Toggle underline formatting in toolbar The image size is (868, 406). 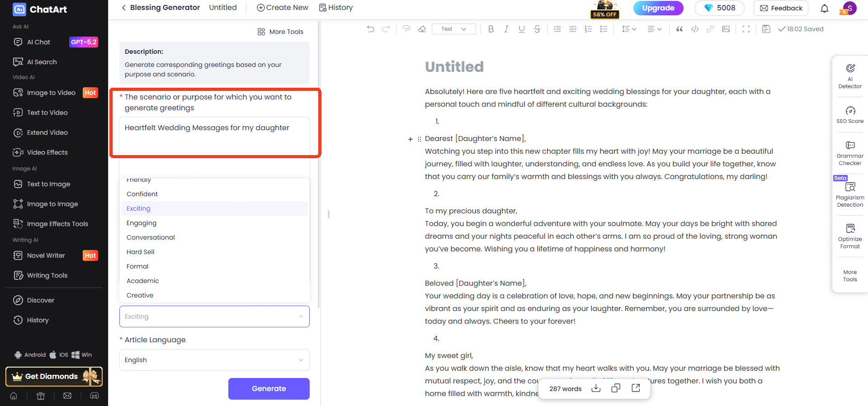point(522,29)
